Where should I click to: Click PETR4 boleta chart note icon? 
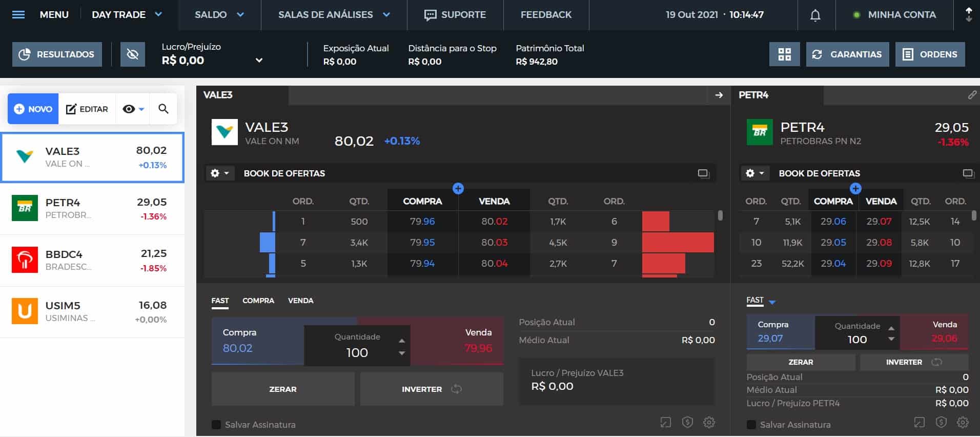tap(919, 422)
